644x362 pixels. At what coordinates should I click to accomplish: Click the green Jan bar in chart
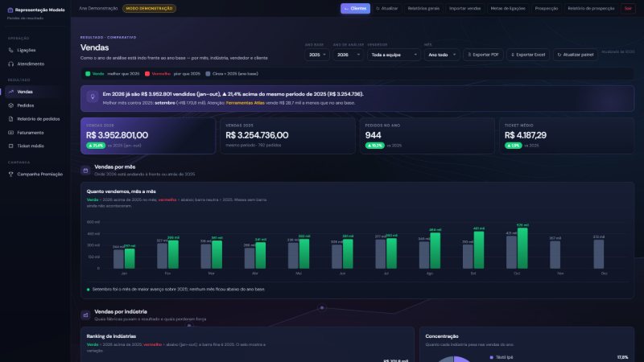[130, 258]
